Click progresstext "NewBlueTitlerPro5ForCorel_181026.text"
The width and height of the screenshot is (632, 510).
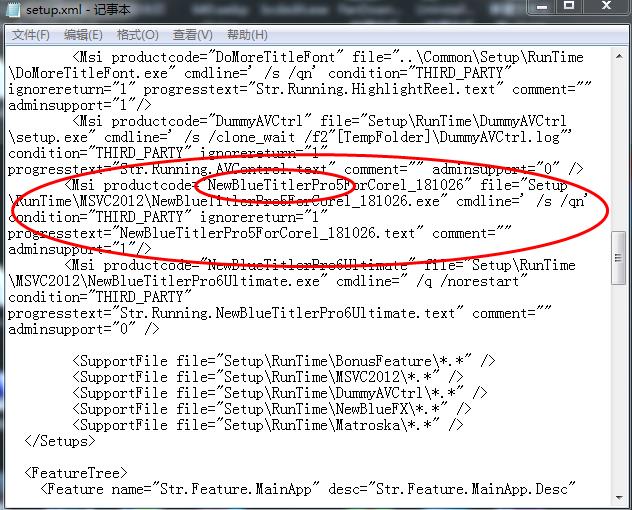coord(268,233)
